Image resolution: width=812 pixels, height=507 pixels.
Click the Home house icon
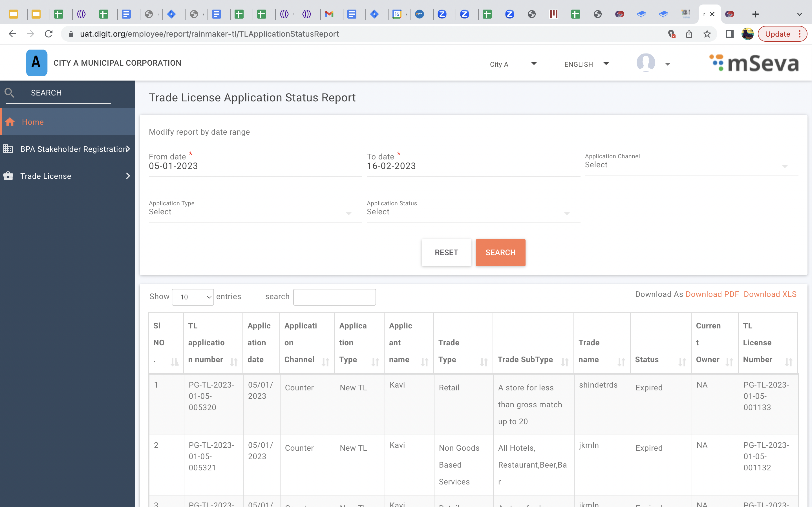[x=10, y=122]
